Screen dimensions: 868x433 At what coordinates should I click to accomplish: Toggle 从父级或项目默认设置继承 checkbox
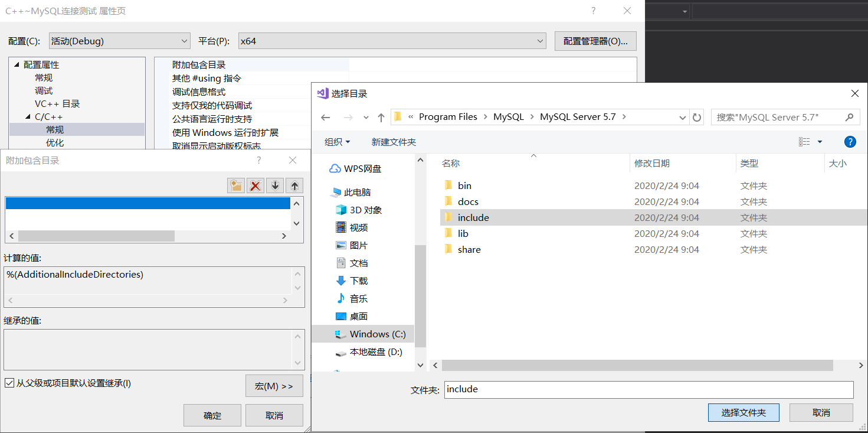point(9,383)
